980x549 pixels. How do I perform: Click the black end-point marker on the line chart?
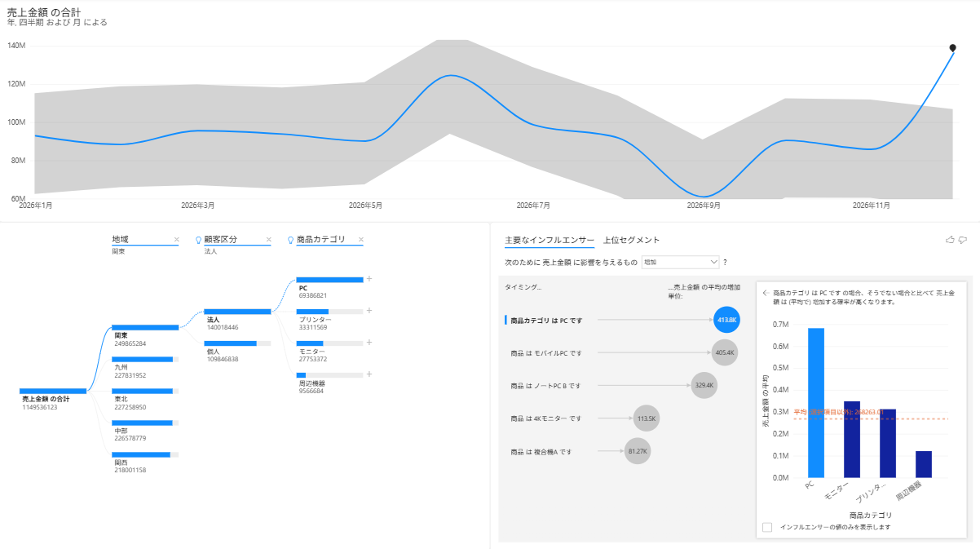coord(952,48)
